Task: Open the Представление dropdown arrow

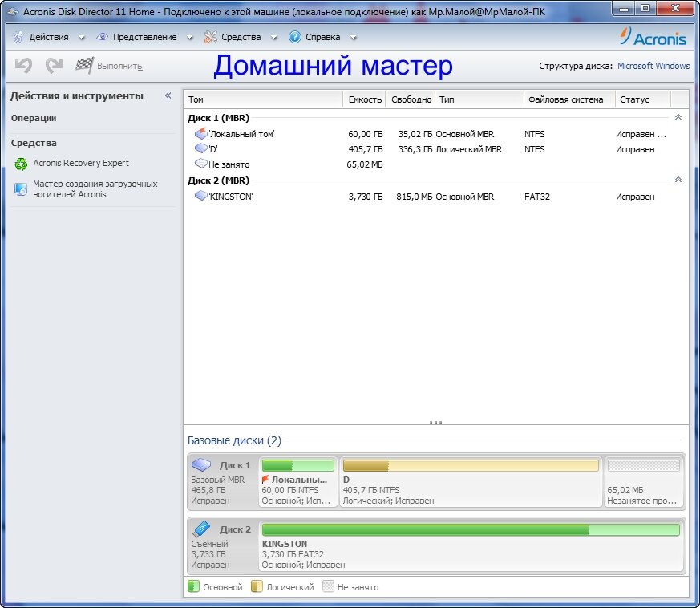Action: click(190, 38)
